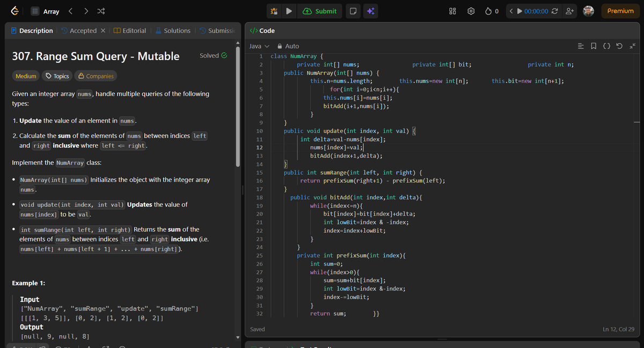Click the 'return sum;' code line

point(328,314)
